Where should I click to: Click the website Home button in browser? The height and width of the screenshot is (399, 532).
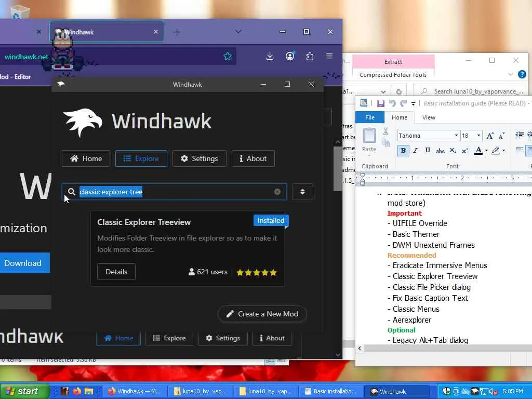[x=118, y=338]
